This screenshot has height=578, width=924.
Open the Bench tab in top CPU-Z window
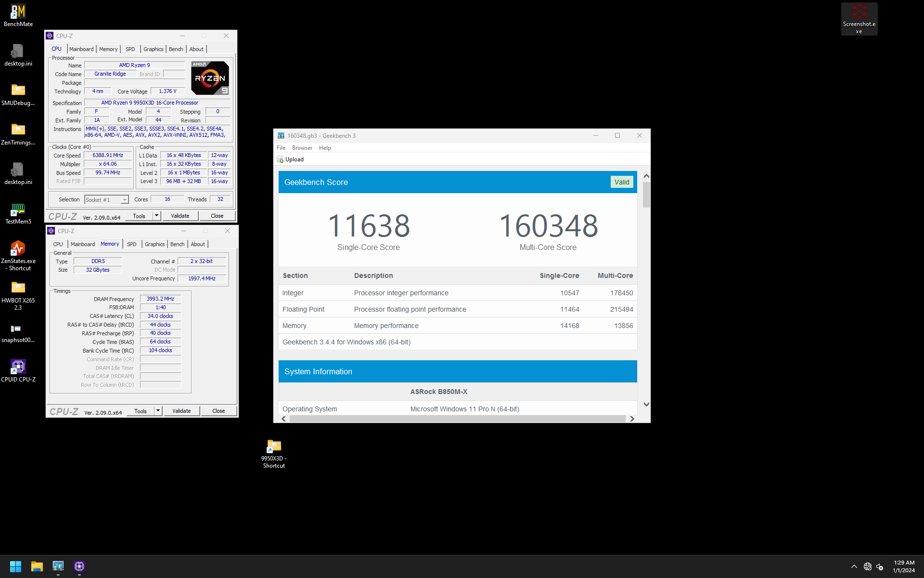(176, 49)
